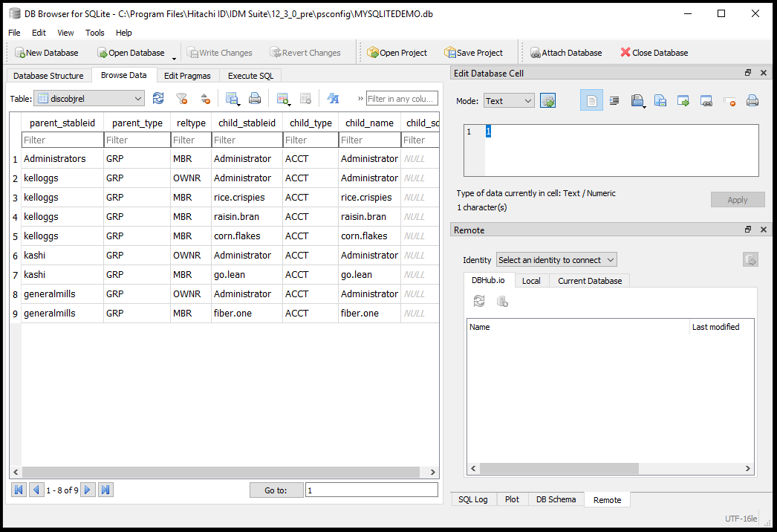This screenshot has height=532, width=777.
Task: Expand the Mode dropdown set to Text
Action: coord(509,101)
